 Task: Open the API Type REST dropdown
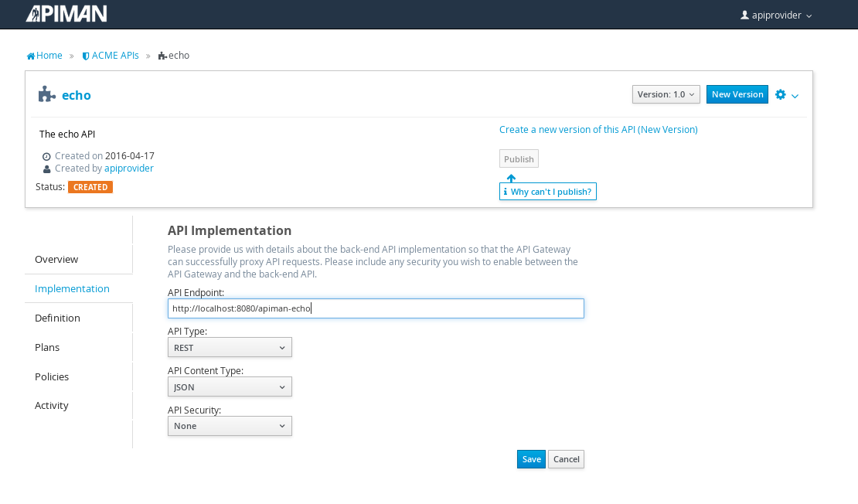(230, 348)
